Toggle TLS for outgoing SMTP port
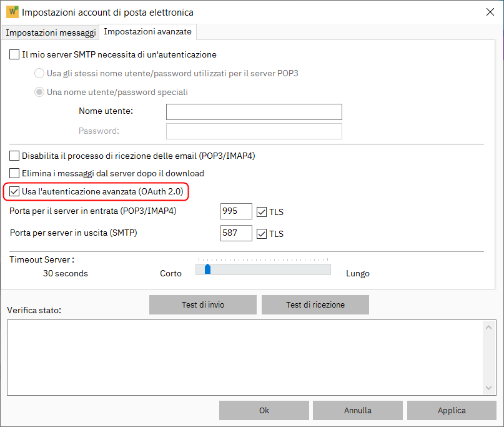This screenshot has height=427, width=504. click(262, 234)
